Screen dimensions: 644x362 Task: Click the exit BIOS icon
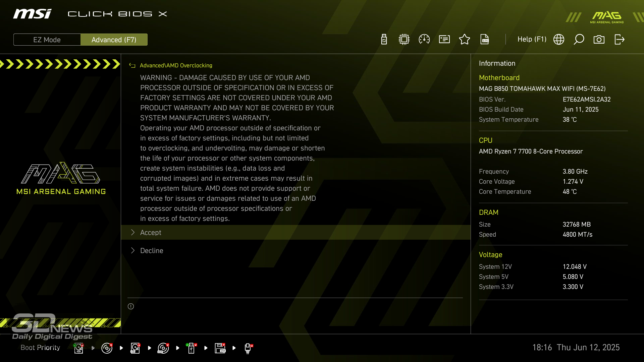(x=619, y=40)
